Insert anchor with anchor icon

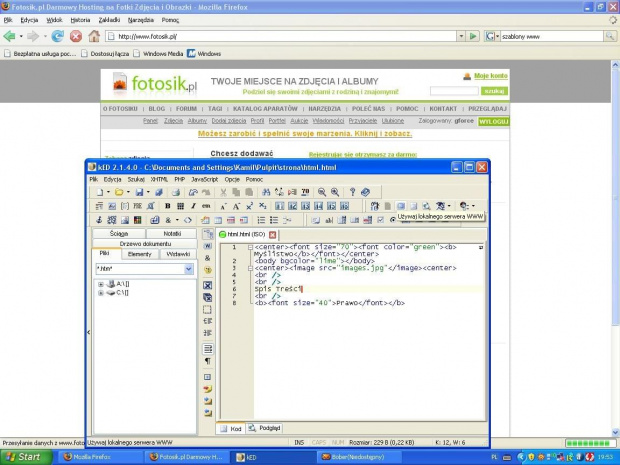[99, 220]
